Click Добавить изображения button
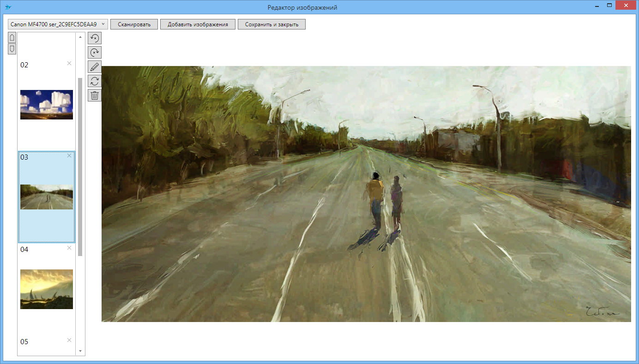The height and width of the screenshot is (364, 639). click(x=198, y=24)
